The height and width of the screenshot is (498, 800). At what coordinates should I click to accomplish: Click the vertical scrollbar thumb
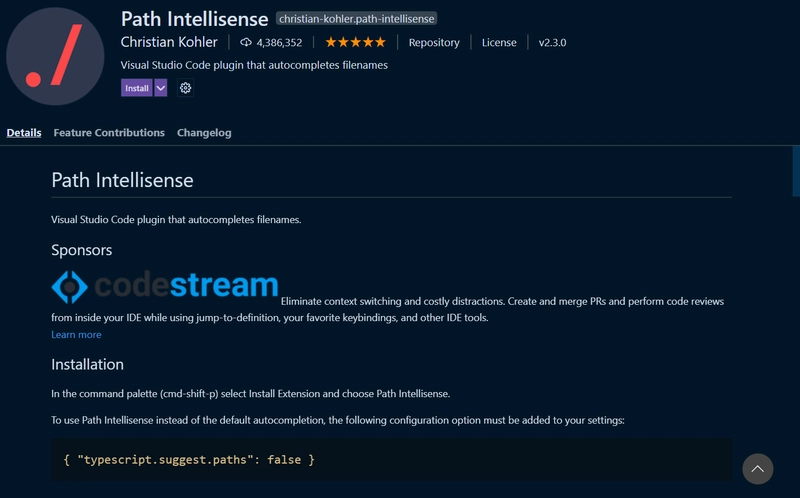(796, 171)
